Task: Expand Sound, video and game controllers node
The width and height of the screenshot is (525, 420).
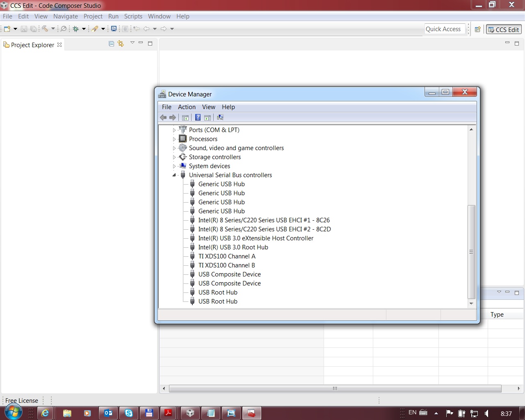Action: 174,148
